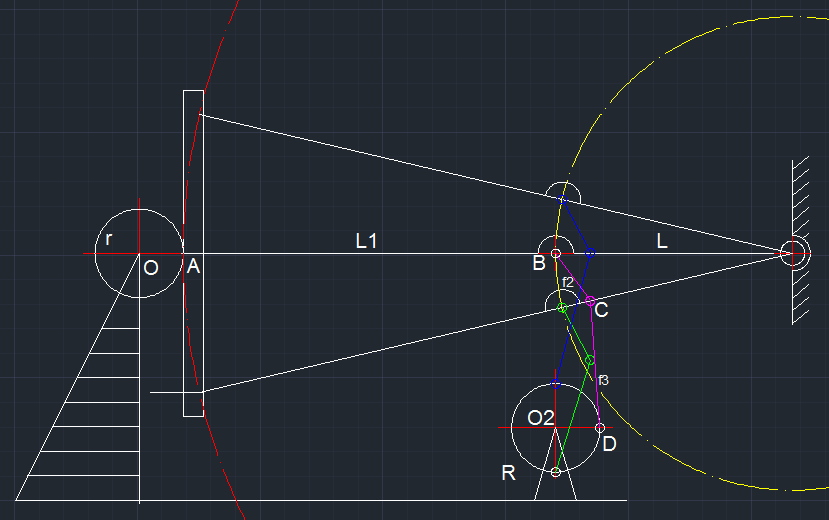This screenshot has width=829, height=520.
Task: Select the fixed pivot circle at the hatched wall
Action: pos(793,254)
